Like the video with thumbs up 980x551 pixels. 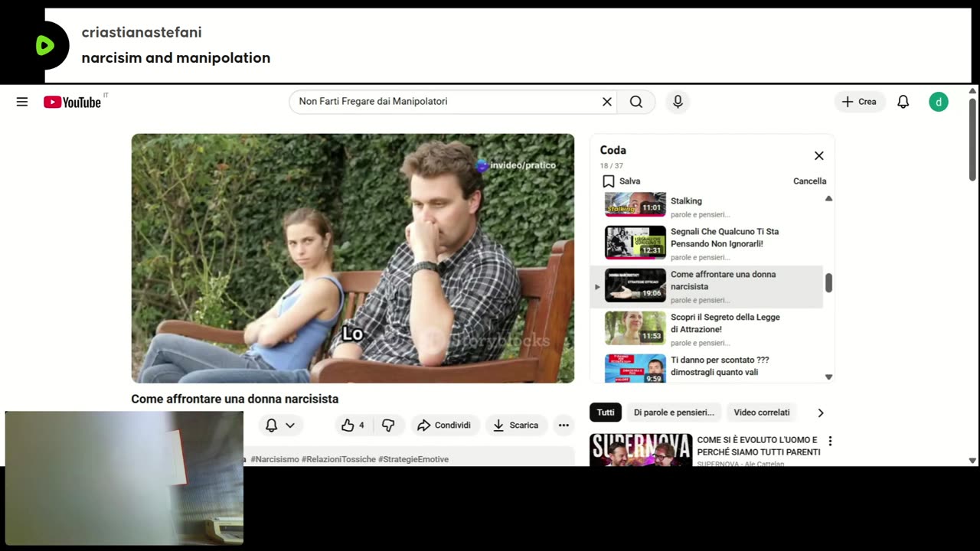[353, 425]
